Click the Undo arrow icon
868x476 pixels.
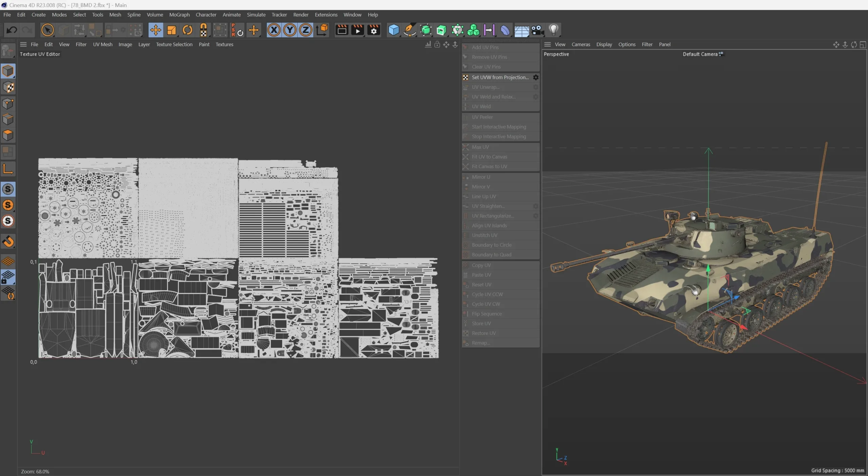[12, 30]
